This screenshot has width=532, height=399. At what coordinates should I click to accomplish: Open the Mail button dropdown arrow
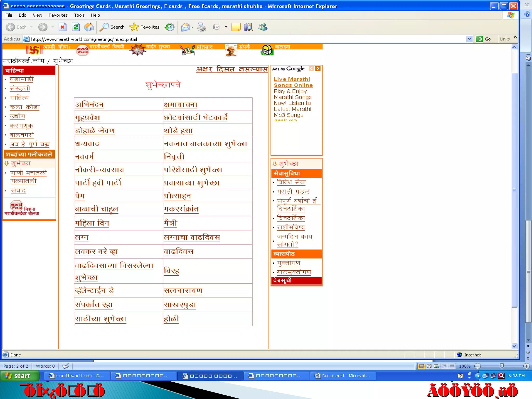tap(192, 27)
